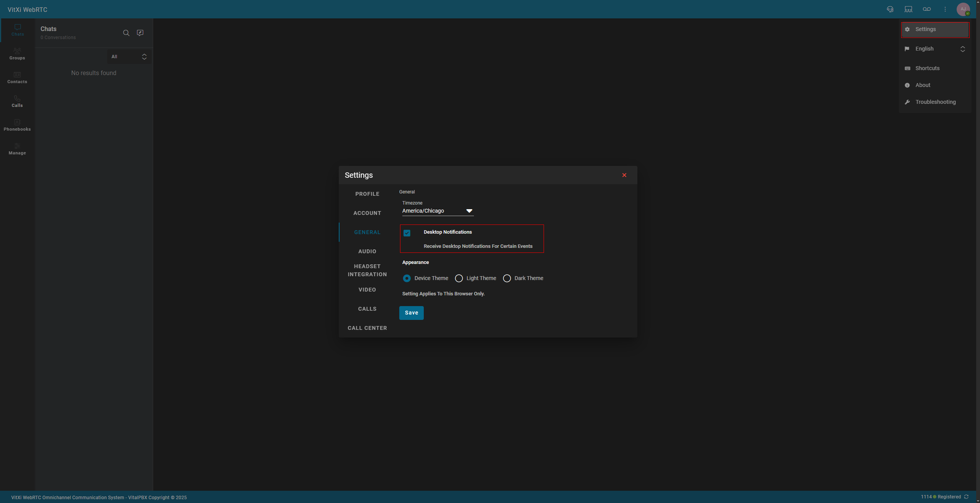The height and width of the screenshot is (503, 980).
Task: Open the conference room icon in header
Action: point(908,9)
